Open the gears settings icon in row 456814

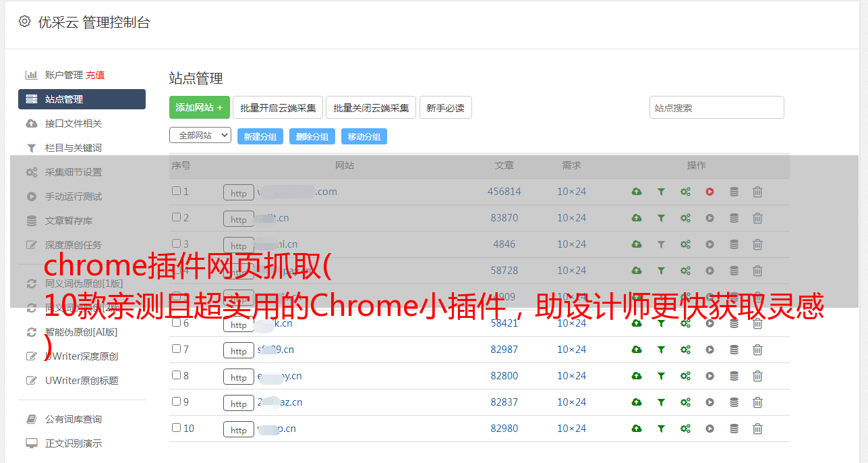[x=685, y=192]
